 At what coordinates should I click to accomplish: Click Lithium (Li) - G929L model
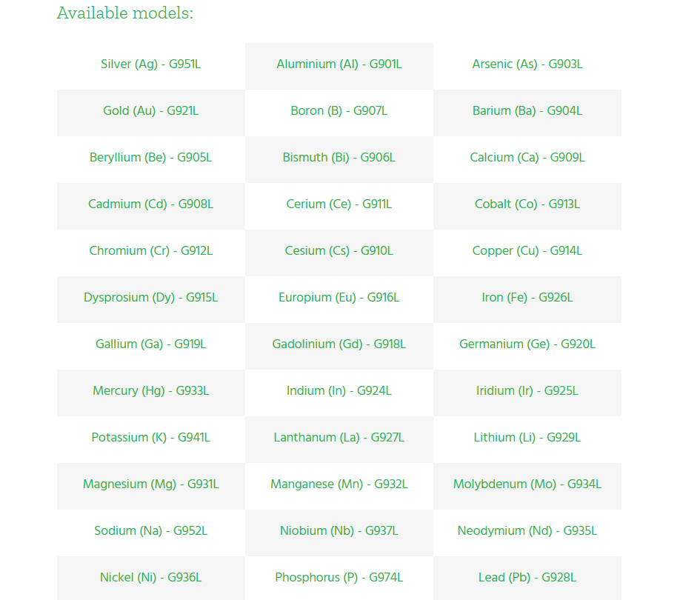pyautogui.click(x=527, y=438)
